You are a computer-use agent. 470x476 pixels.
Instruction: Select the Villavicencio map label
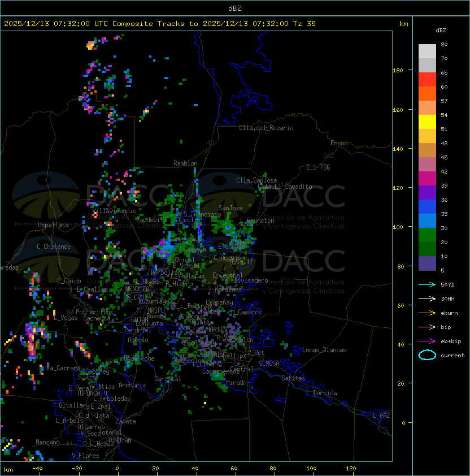click(x=114, y=211)
